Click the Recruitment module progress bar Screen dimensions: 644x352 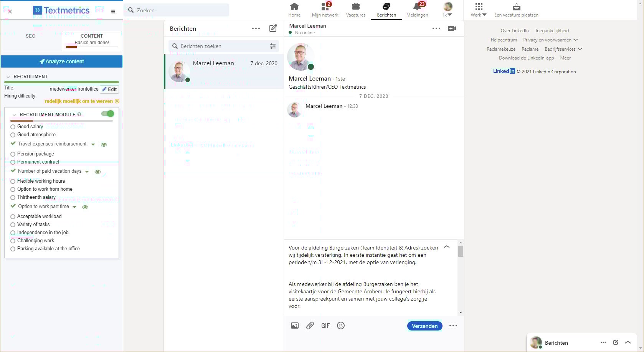coord(61,121)
